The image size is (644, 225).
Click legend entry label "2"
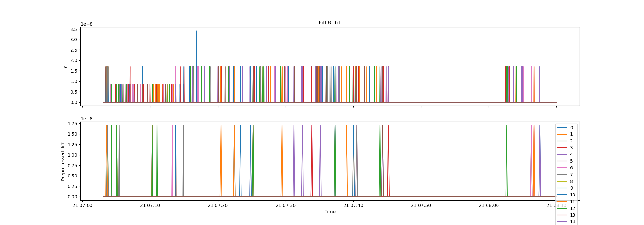pos(572,141)
